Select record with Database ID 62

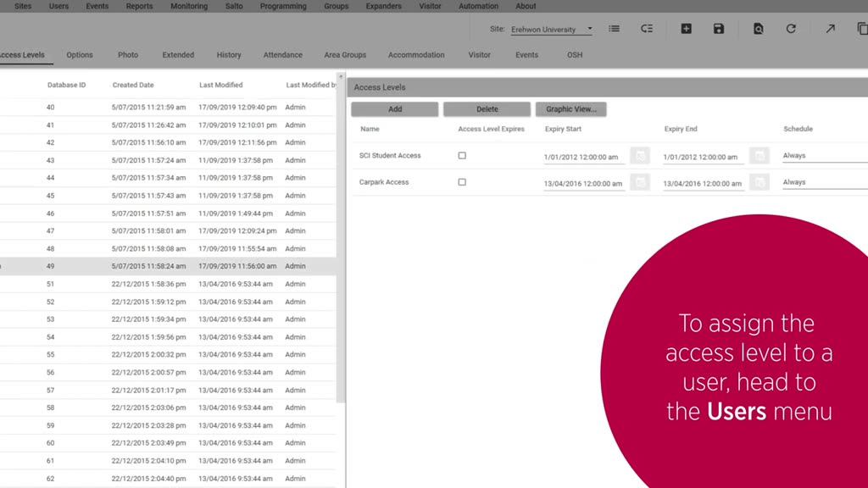click(168, 479)
